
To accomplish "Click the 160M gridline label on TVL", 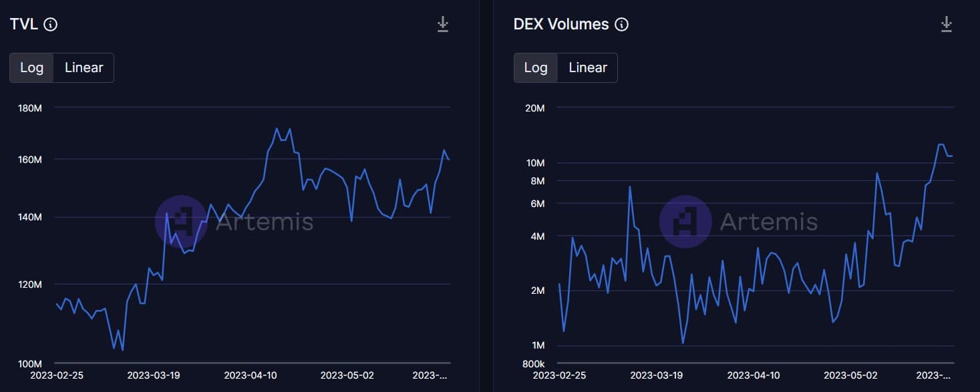I will pyautogui.click(x=29, y=160).
